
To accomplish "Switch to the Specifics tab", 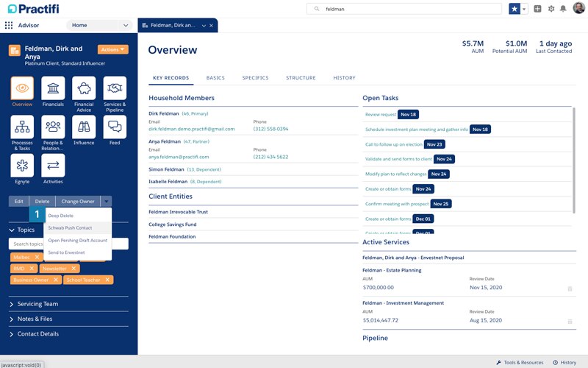I will pos(255,78).
